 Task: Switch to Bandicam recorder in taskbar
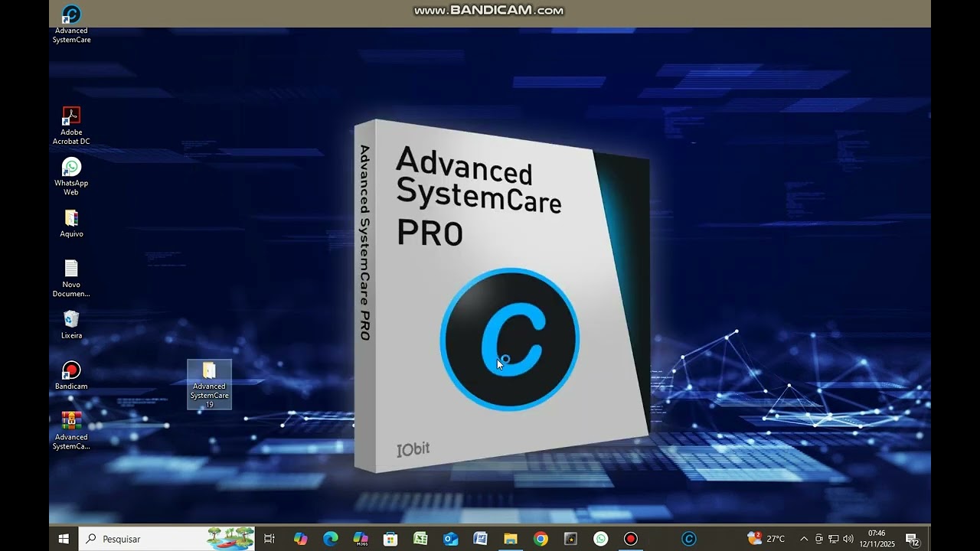(x=631, y=539)
